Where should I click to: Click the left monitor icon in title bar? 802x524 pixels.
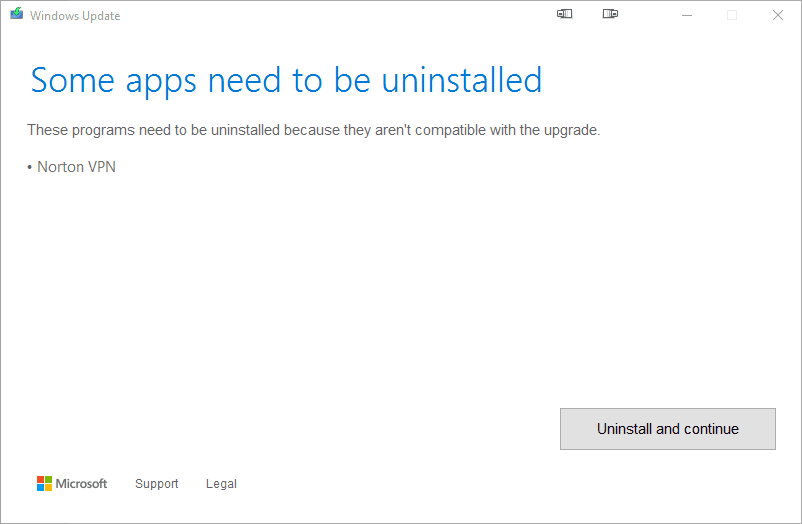[x=565, y=15]
